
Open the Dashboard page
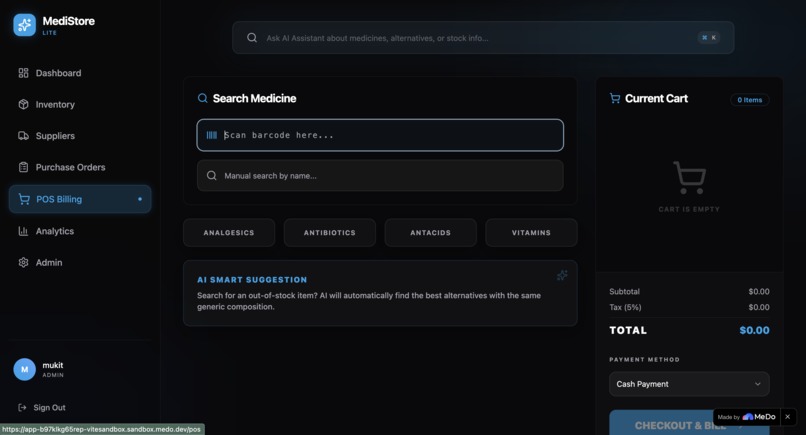pos(80,73)
